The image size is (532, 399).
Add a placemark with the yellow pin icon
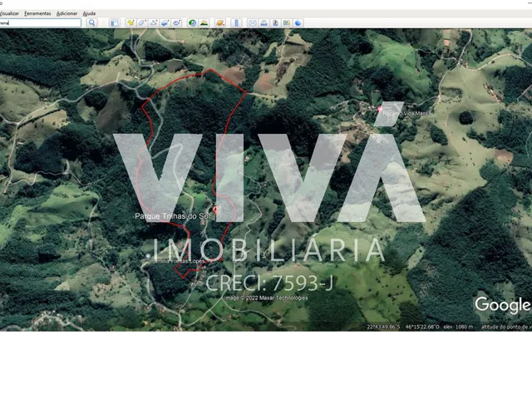pos(131,22)
